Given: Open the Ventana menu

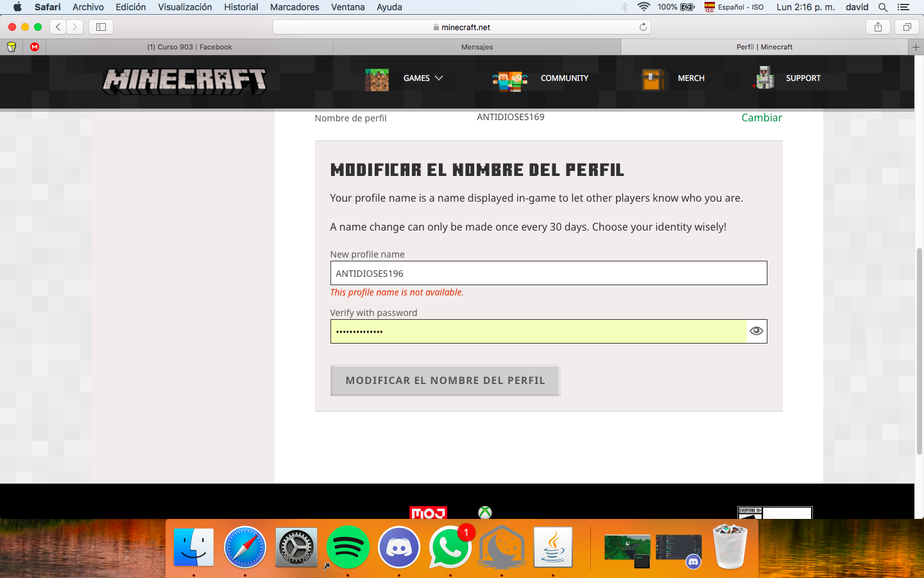Looking at the screenshot, I should tap(348, 7).
